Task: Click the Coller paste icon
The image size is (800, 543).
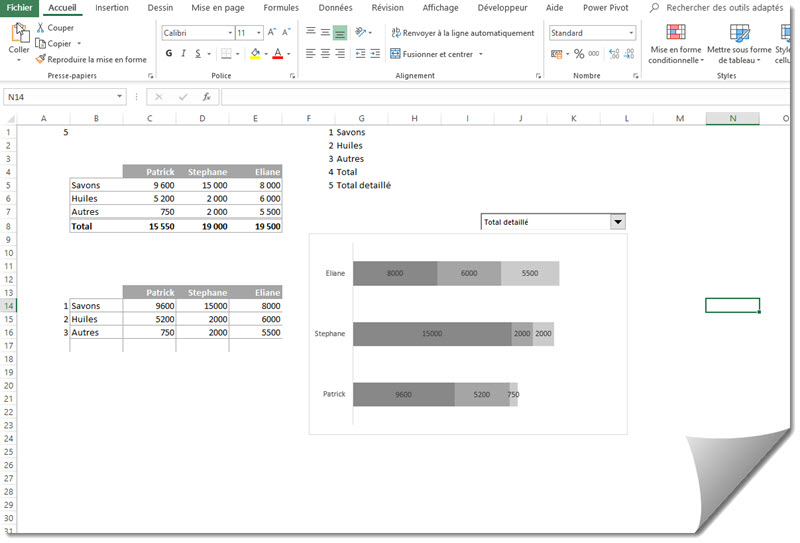Action: 20,33
